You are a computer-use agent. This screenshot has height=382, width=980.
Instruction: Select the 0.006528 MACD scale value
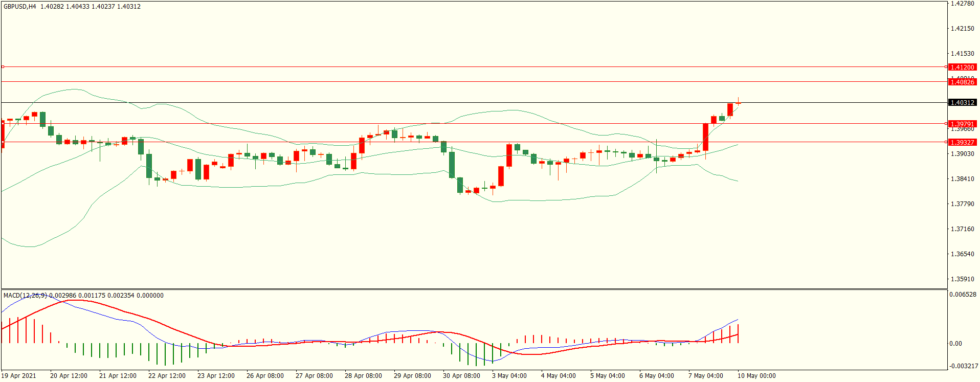(963, 295)
